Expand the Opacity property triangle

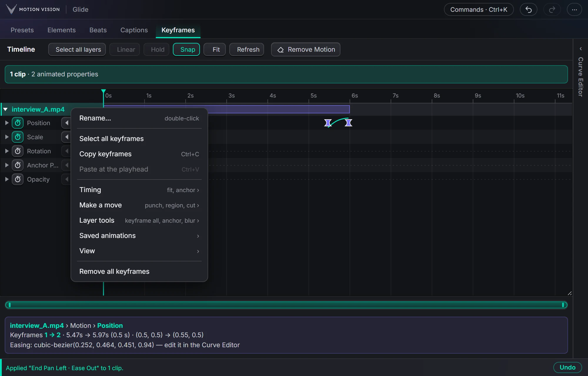point(6,179)
